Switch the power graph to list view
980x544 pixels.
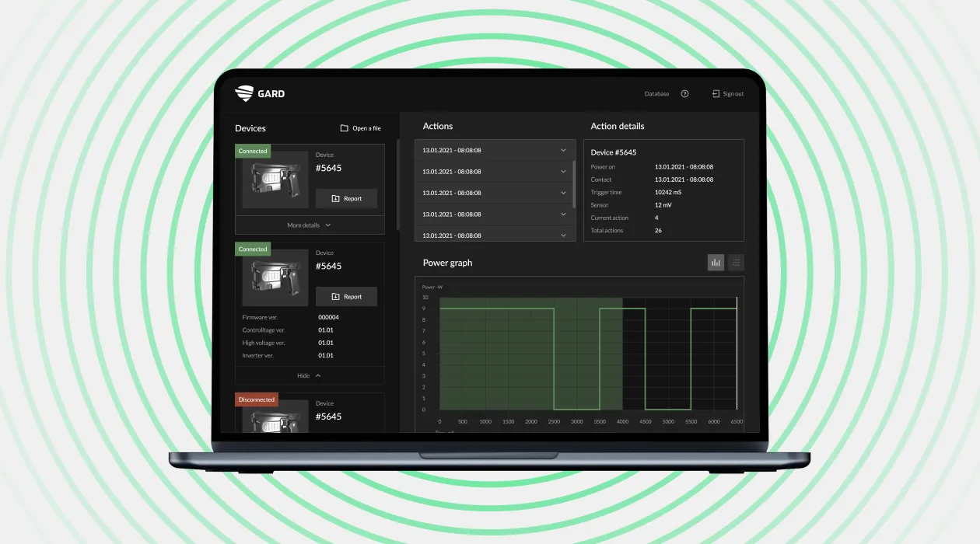click(x=736, y=263)
